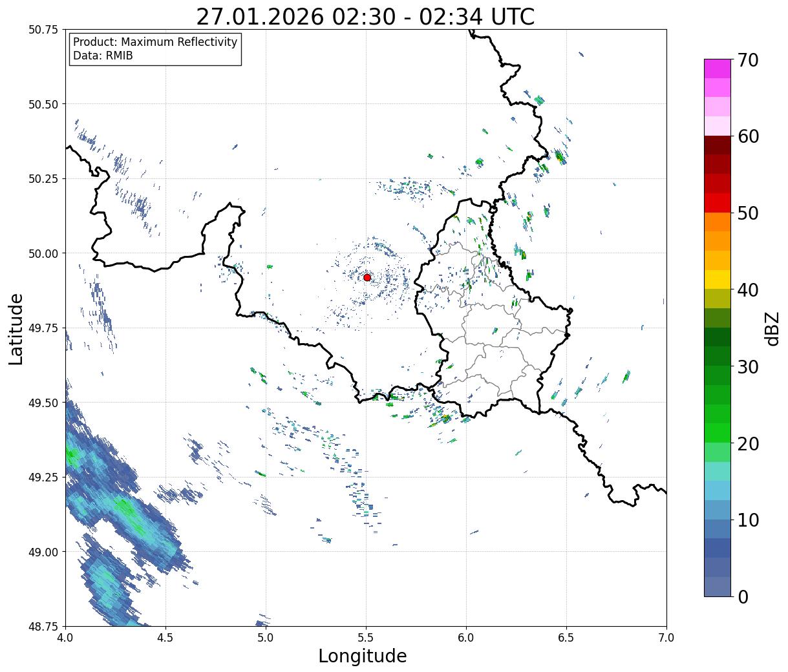Click the yellow color band above 40
The image size is (788, 672).
[x=718, y=279]
